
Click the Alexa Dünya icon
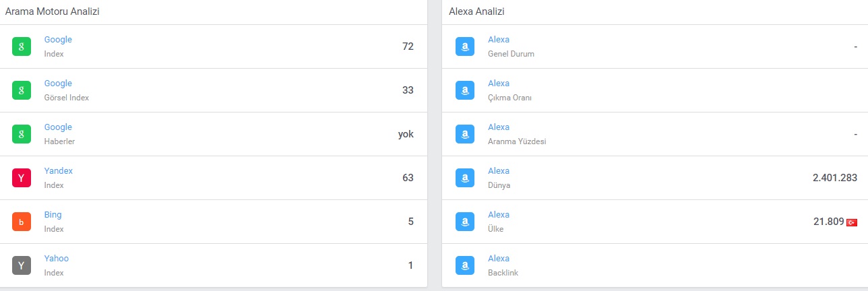465,178
